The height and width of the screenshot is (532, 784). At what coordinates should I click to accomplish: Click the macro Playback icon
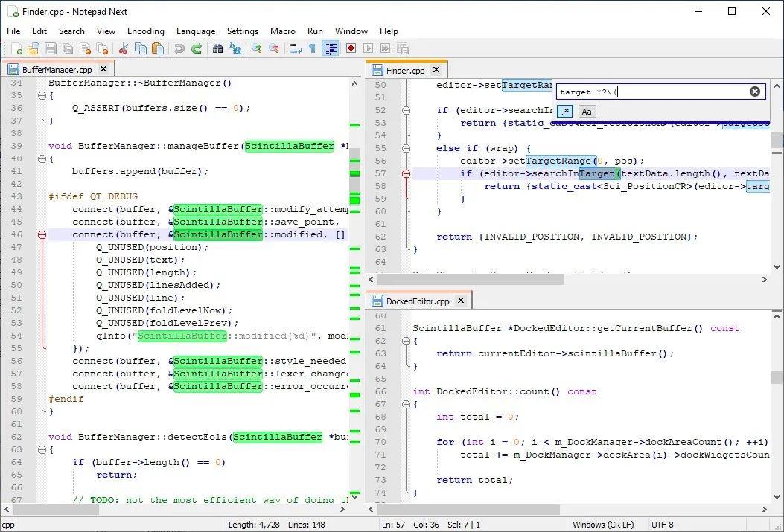[369, 48]
